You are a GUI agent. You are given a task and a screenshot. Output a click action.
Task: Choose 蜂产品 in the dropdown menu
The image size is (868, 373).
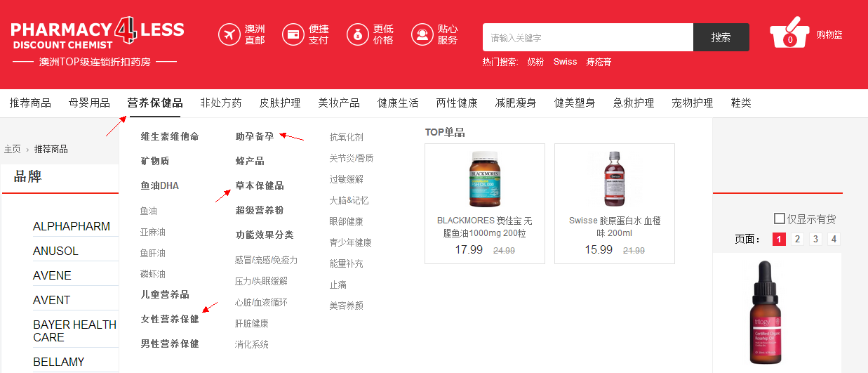coord(250,161)
